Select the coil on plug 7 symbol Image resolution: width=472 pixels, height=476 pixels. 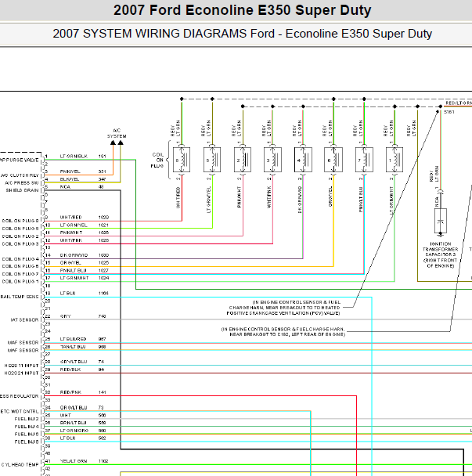tap(364, 160)
